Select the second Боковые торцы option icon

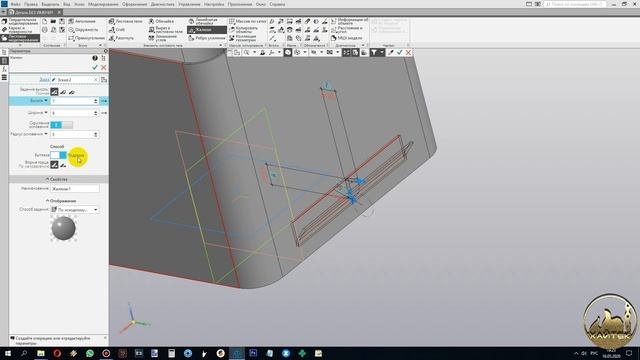tap(63, 164)
